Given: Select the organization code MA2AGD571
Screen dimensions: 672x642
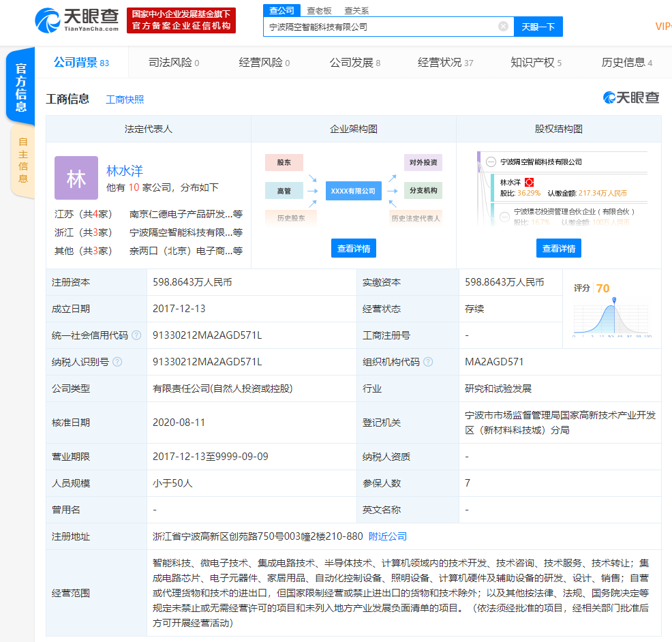Looking at the screenshot, I should [494, 362].
